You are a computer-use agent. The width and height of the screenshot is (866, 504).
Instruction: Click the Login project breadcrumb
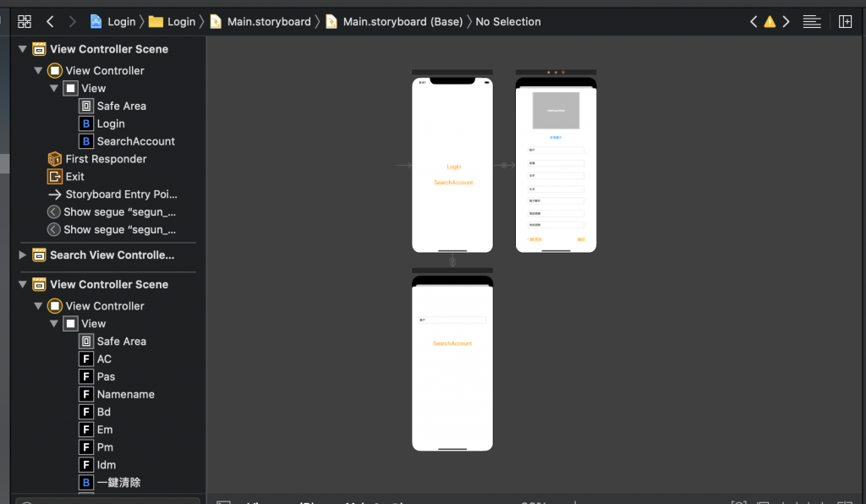point(112,21)
